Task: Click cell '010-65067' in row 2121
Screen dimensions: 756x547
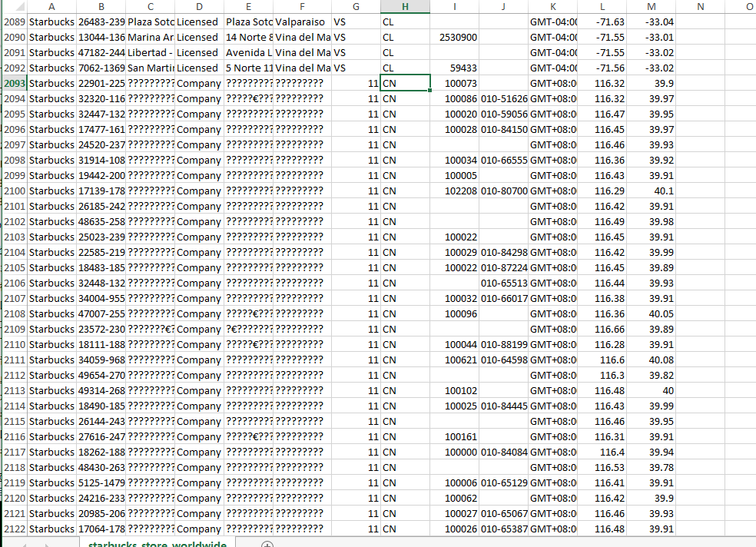Action: (x=503, y=512)
